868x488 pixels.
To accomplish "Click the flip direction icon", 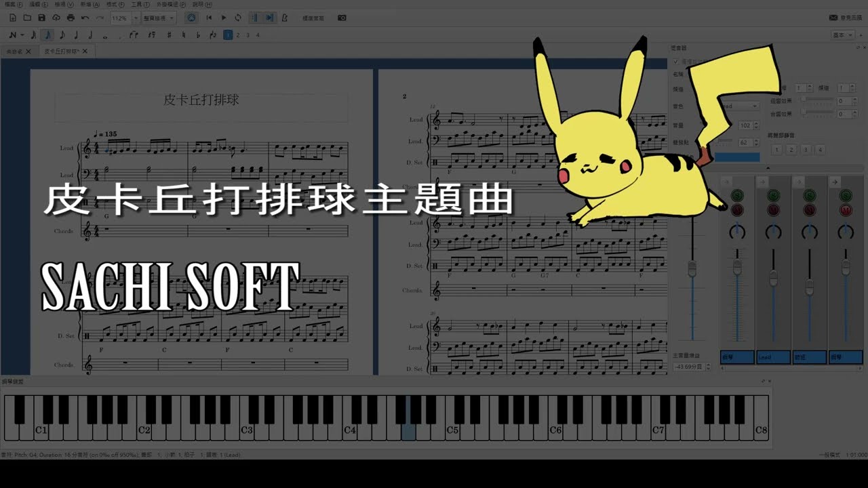I will click(213, 35).
